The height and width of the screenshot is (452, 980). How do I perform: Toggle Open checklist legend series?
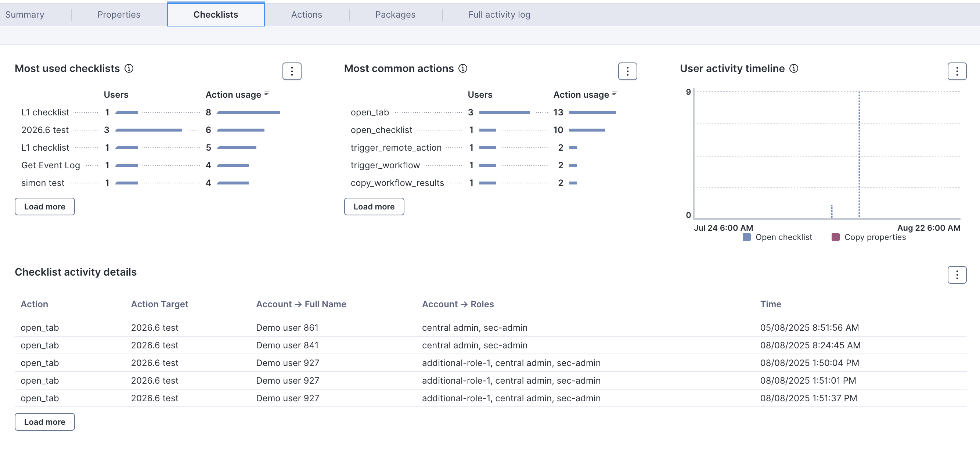click(x=783, y=237)
